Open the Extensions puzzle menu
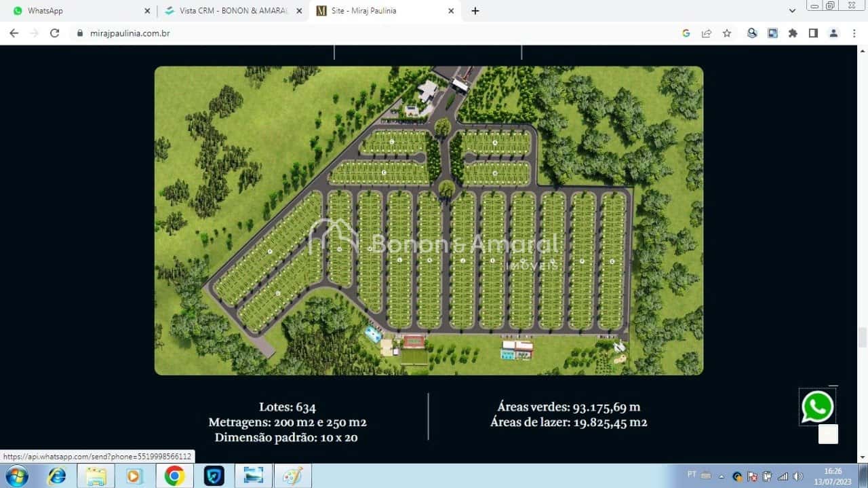This screenshot has width=868, height=488. tap(793, 33)
